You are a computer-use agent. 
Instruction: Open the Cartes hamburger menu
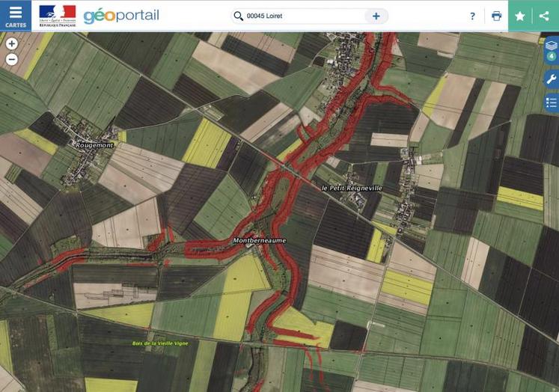pyautogui.click(x=16, y=16)
